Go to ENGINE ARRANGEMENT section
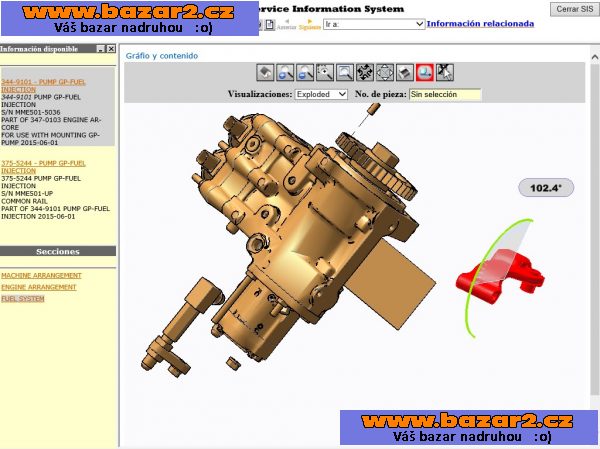This screenshot has width=600, height=449. point(39,287)
